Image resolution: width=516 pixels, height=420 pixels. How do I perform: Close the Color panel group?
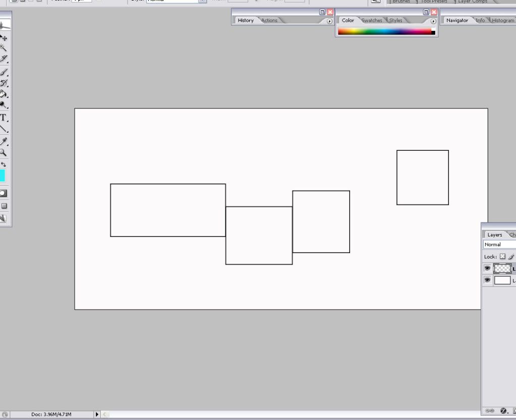pos(434,12)
